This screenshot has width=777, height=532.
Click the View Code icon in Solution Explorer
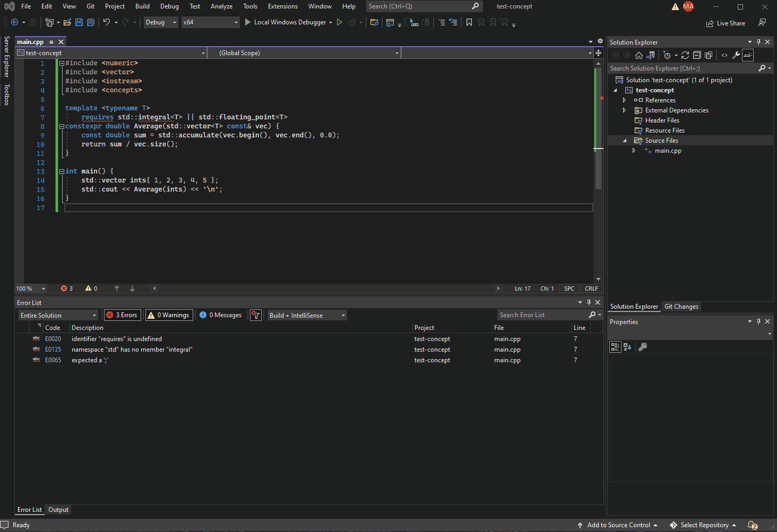point(724,55)
